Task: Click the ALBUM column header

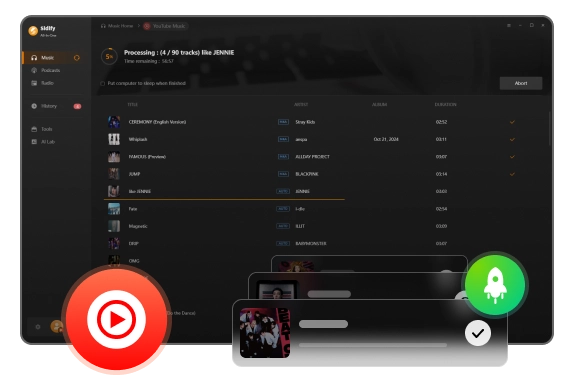Action: point(380,105)
